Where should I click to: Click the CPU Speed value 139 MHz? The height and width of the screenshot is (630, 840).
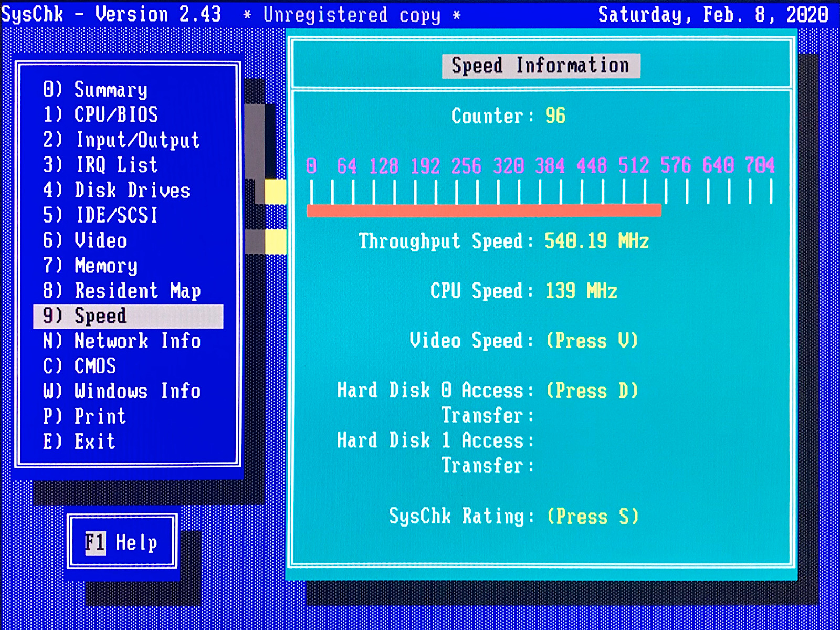581,291
